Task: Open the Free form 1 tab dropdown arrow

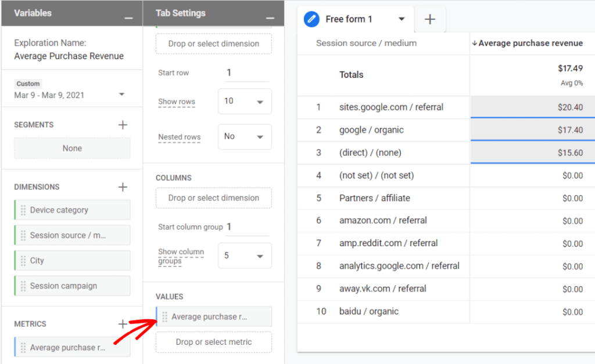Action: pos(402,19)
